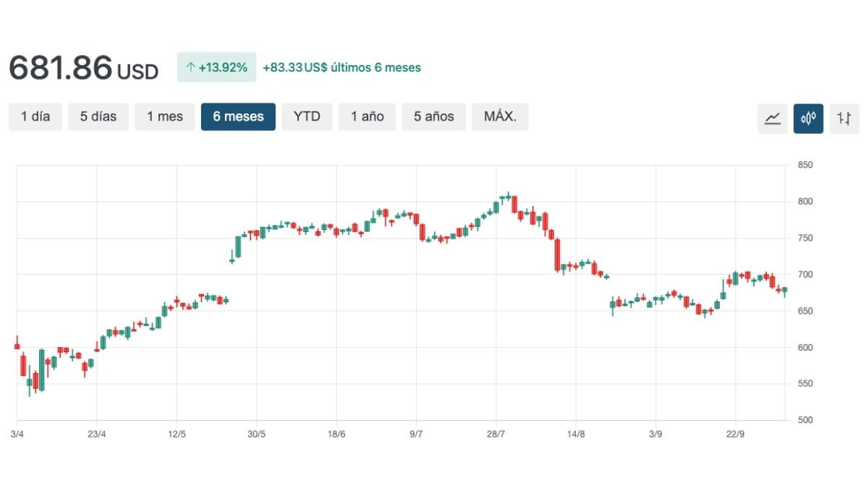Image resolution: width=868 pixels, height=488 pixels.
Task: Click the 850 price axis label
Action: (x=805, y=166)
